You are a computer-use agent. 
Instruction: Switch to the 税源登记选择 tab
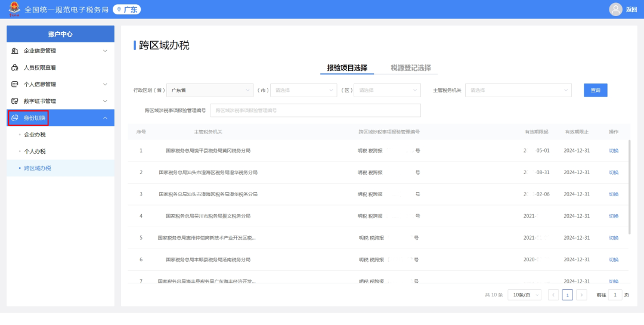[411, 68]
